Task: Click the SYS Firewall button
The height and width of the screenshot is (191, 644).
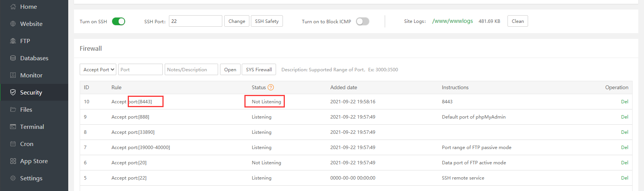Action: coord(259,69)
